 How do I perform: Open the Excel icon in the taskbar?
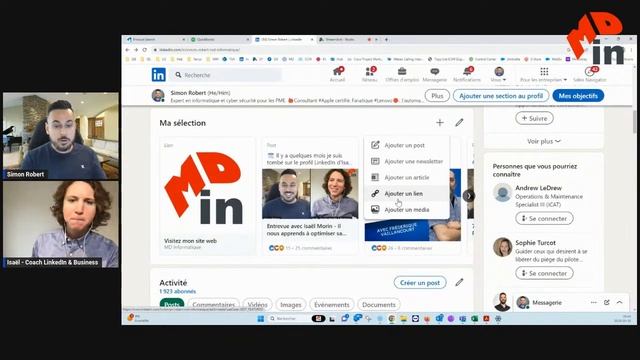474,319
